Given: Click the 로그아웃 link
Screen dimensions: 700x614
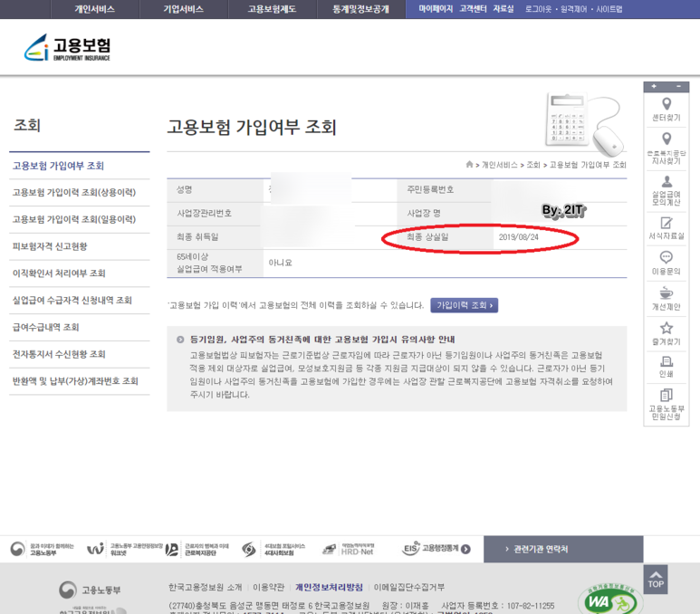Looking at the screenshot, I should 539,9.
